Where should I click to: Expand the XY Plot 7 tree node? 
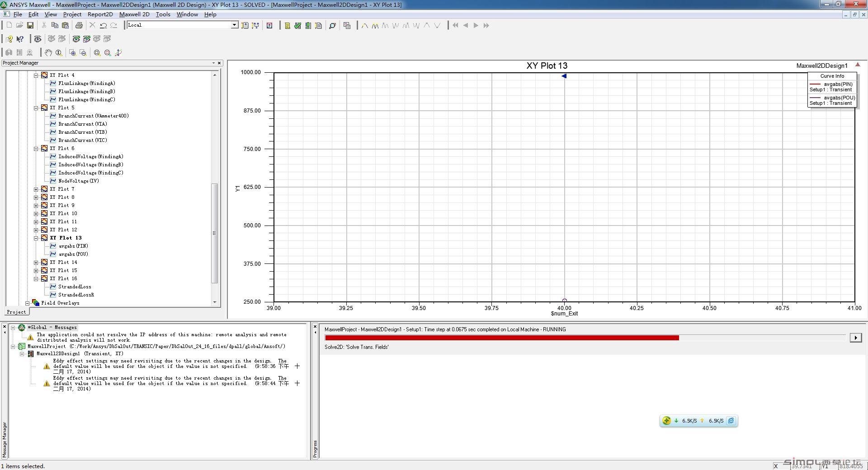36,189
